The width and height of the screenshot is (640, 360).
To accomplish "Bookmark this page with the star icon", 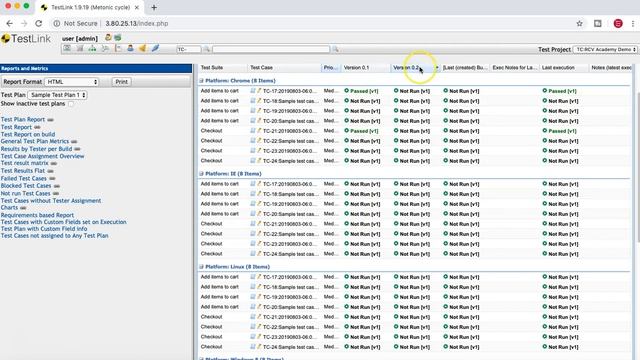I will tap(580, 24).
